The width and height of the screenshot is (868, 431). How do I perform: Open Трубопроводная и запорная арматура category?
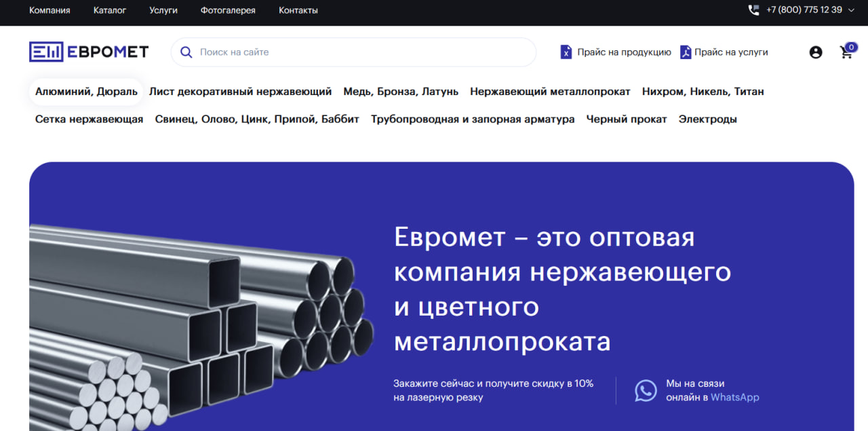tap(473, 119)
